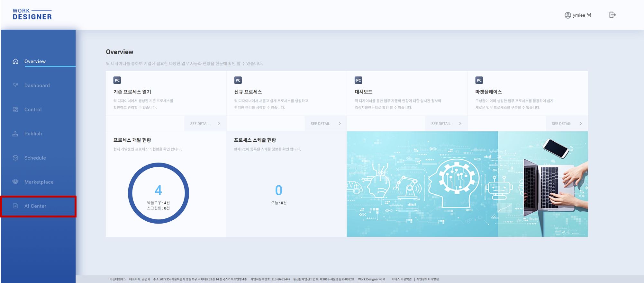Click the Work Designer logo
The width and height of the screenshot is (644, 283).
click(x=32, y=14)
